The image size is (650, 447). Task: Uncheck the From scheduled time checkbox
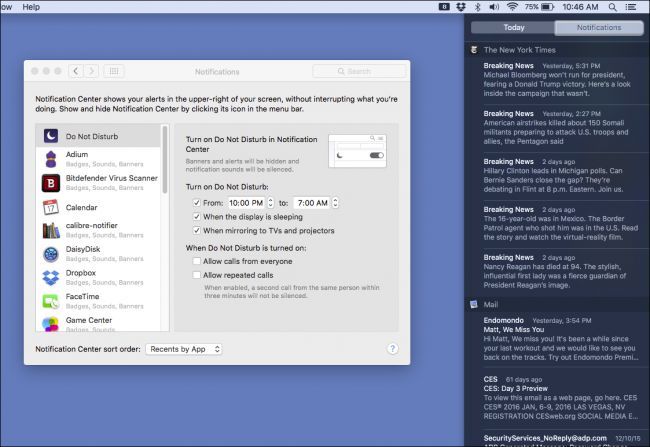[x=197, y=203]
